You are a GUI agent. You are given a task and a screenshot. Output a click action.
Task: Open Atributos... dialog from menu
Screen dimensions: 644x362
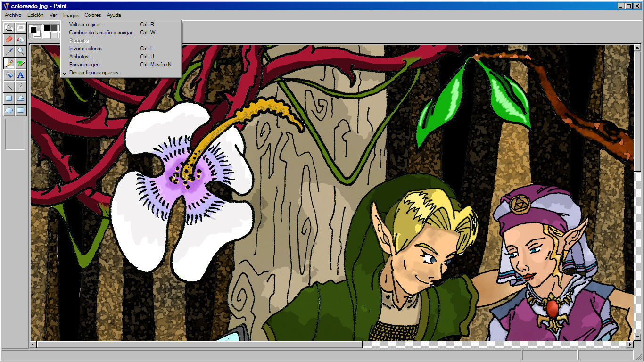[121, 57]
